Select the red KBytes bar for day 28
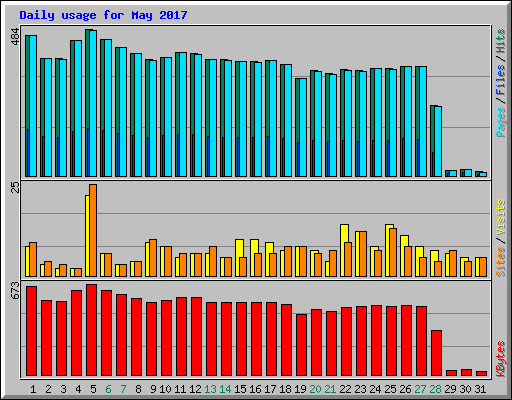 click(x=436, y=353)
